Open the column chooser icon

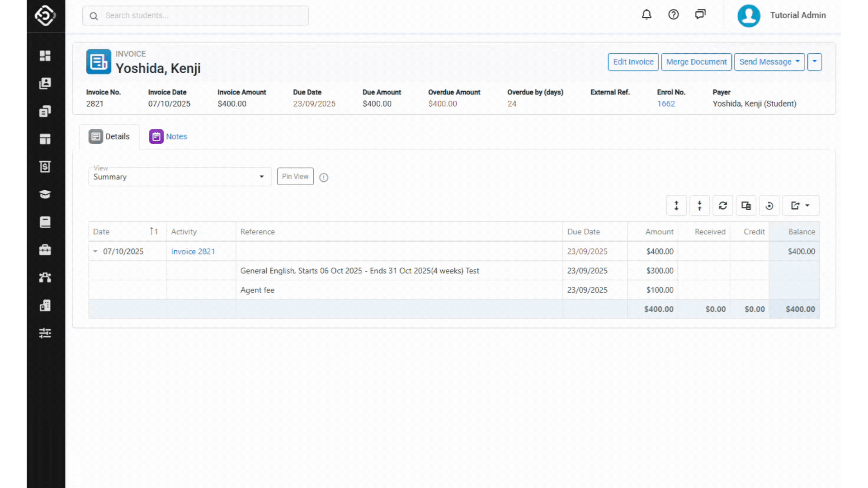(x=746, y=206)
